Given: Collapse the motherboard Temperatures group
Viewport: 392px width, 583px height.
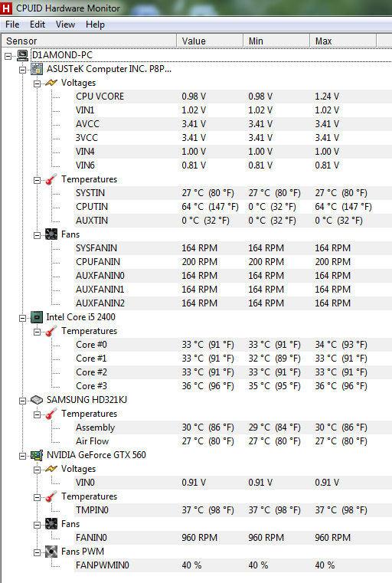Looking at the screenshot, I should click(x=37, y=180).
